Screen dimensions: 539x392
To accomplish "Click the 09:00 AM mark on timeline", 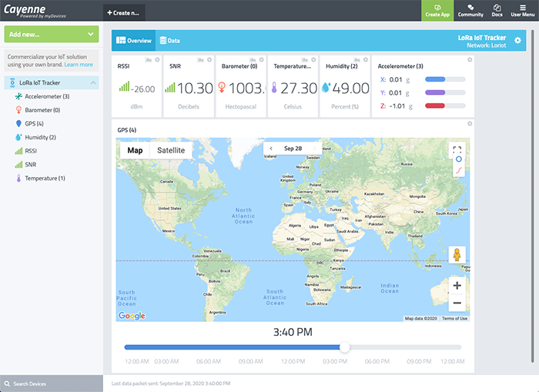I will pos(250,361).
